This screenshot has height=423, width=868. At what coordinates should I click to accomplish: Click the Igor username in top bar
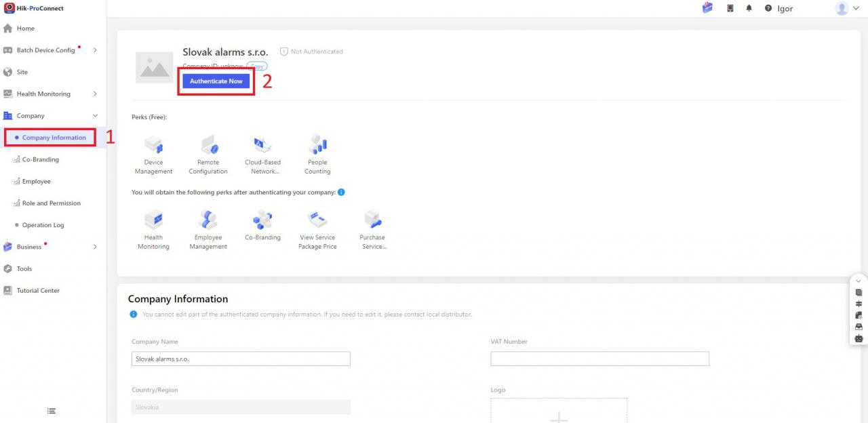pyautogui.click(x=785, y=9)
